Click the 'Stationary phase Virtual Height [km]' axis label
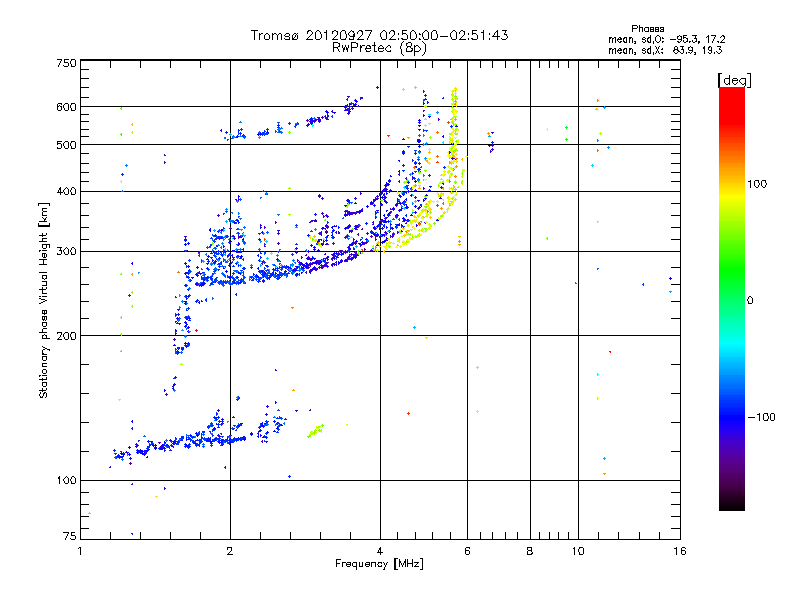The width and height of the screenshot is (800, 600). click(44, 300)
